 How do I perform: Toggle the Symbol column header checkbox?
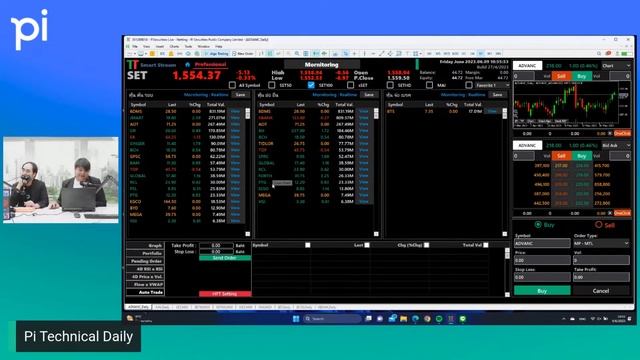308,245
